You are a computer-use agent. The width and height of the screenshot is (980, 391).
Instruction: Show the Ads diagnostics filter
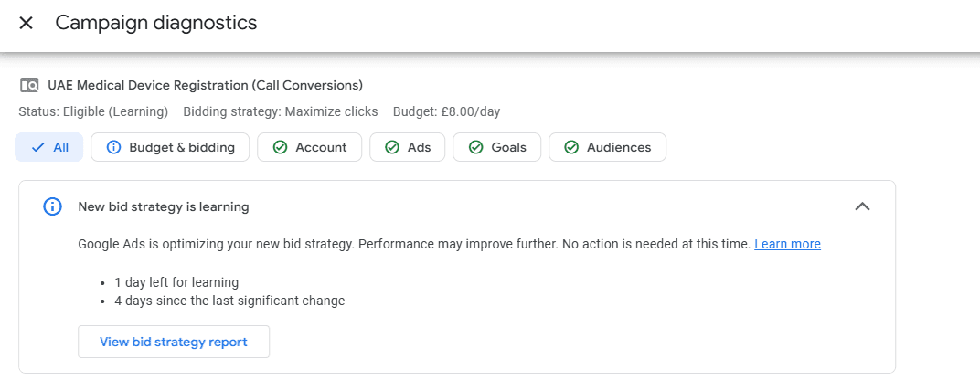pyautogui.click(x=408, y=147)
